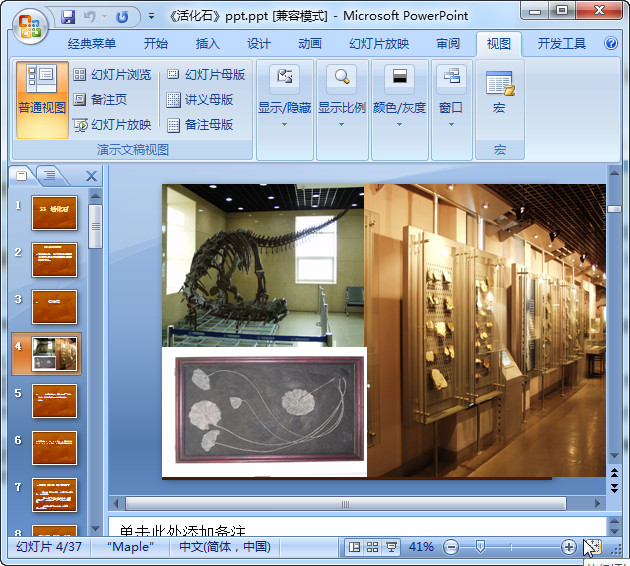Click thumbnail pane scroll up arrow
The width and height of the screenshot is (630, 566).
95,196
